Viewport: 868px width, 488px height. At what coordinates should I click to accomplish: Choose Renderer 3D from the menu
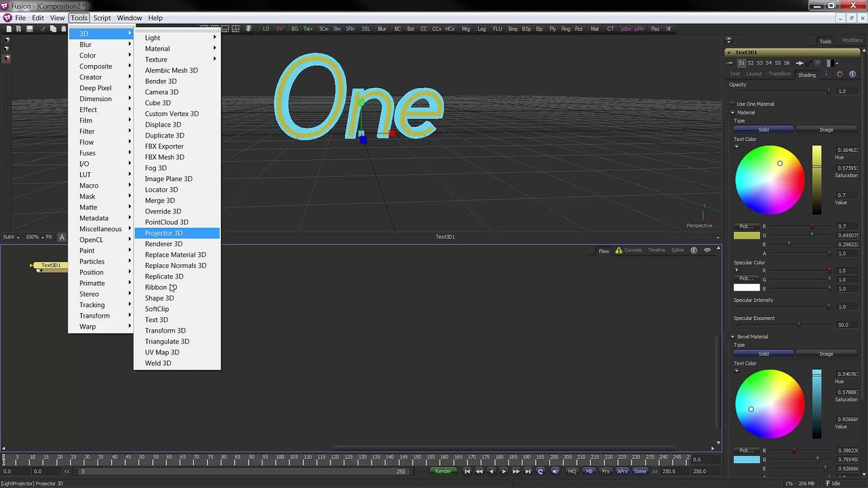177,244
